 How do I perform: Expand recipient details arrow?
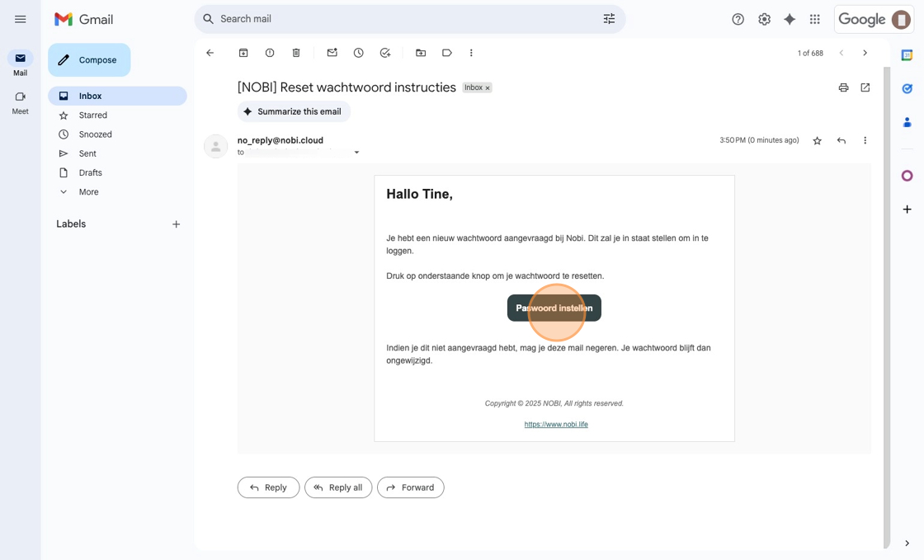[356, 153]
